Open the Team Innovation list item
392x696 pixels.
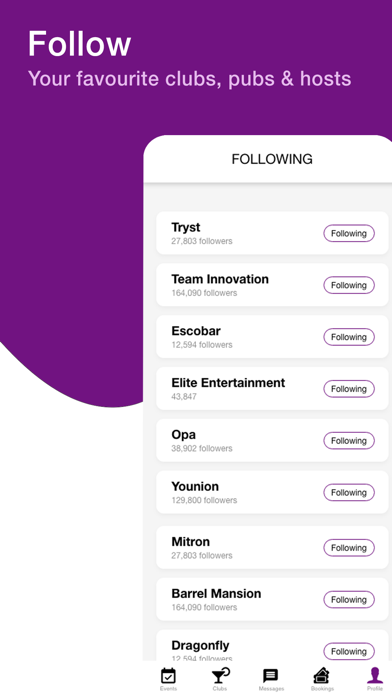click(272, 285)
